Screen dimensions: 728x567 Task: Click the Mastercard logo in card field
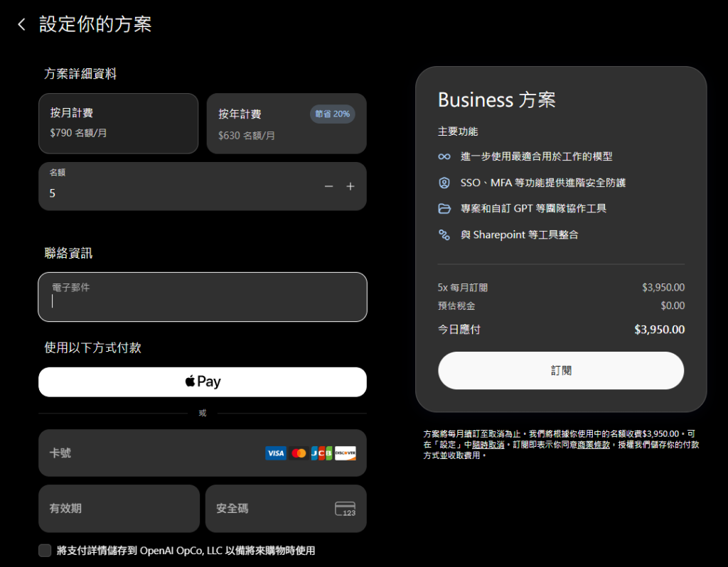pyautogui.click(x=299, y=453)
